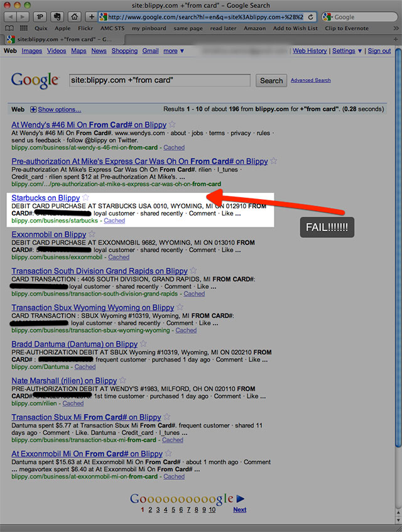402x532 pixels.
Task: Select the site:blippy.com browser tab
Action: pyautogui.click(x=63, y=40)
